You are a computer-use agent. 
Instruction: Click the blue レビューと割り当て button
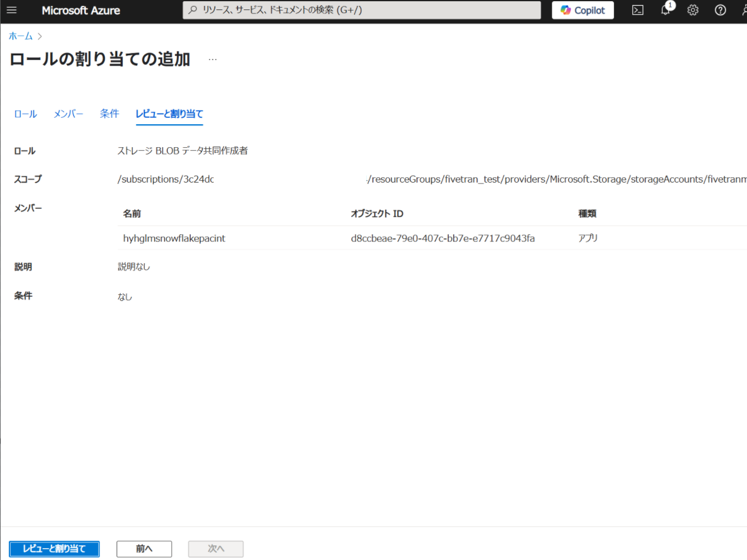tap(54, 549)
